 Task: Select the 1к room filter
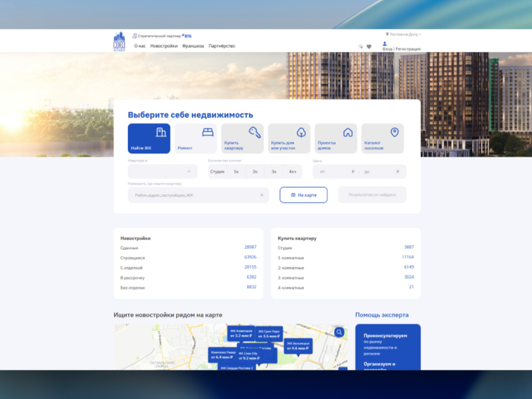tap(236, 172)
